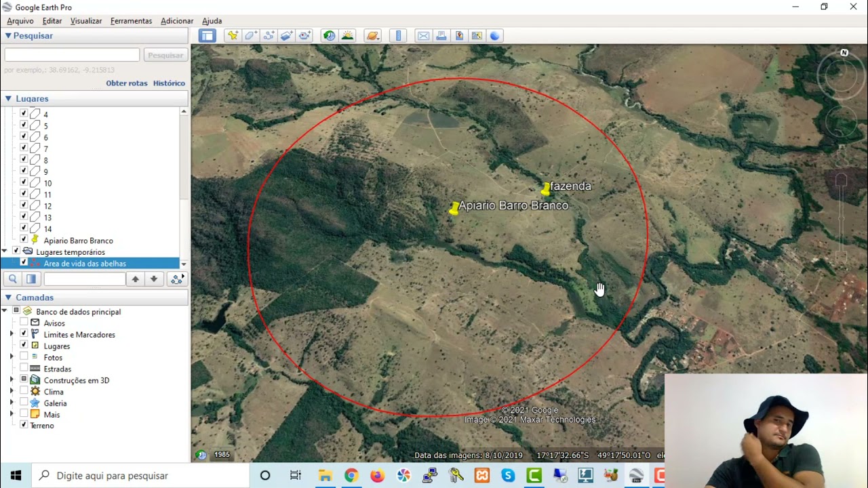Uncheck 'Apiario Barro Branco' place checkbox
The width and height of the screenshot is (868, 488).
coord(24,239)
